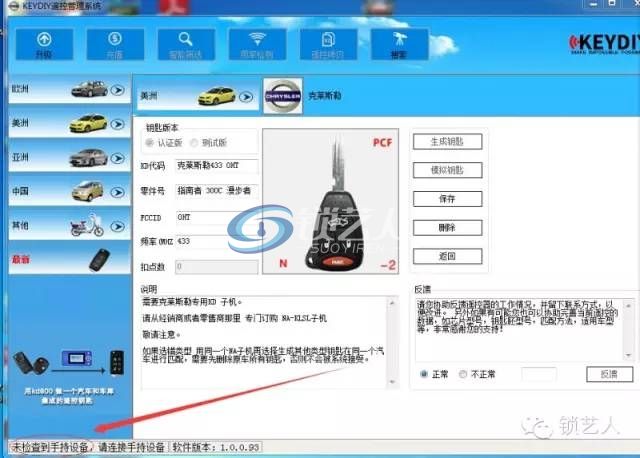Expand the 中国 category with its arrow
Screen dimensions: 640x458
(x=118, y=192)
